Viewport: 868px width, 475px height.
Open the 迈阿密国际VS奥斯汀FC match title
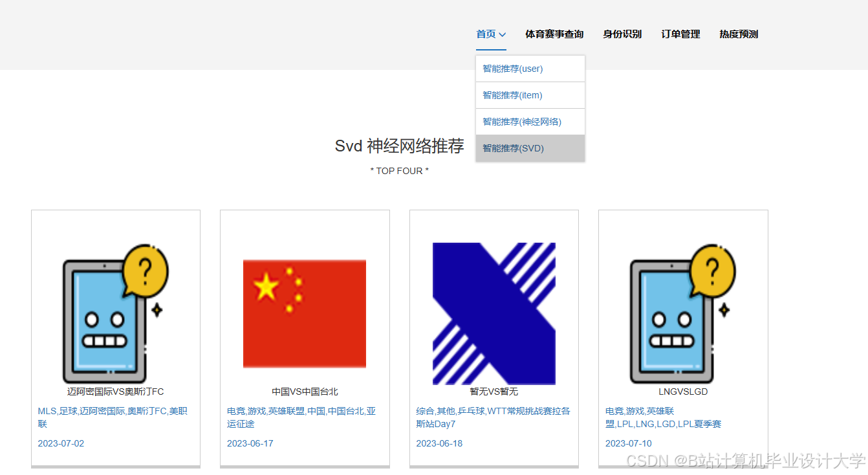(x=116, y=392)
